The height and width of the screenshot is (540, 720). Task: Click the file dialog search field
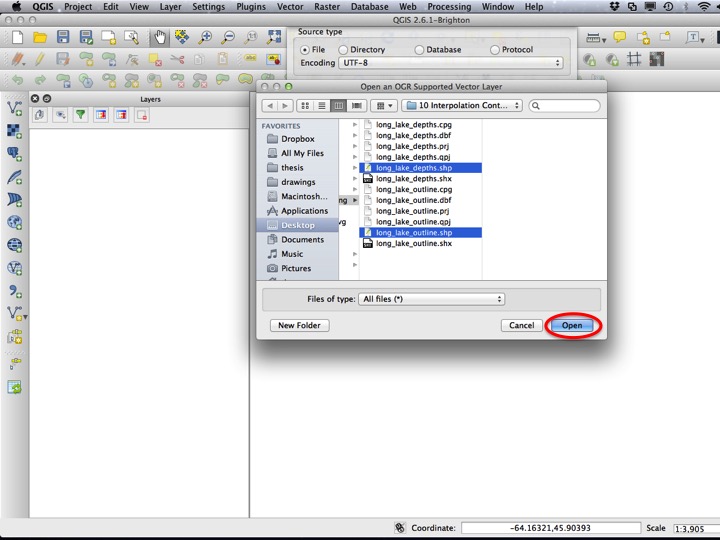(x=564, y=106)
